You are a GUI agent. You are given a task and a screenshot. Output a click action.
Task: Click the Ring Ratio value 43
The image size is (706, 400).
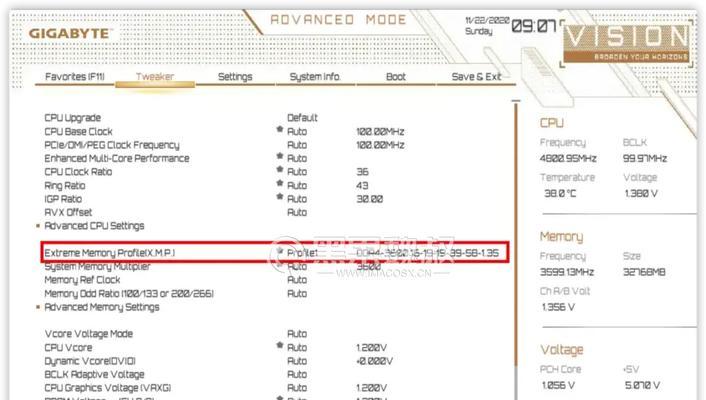coord(362,185)
